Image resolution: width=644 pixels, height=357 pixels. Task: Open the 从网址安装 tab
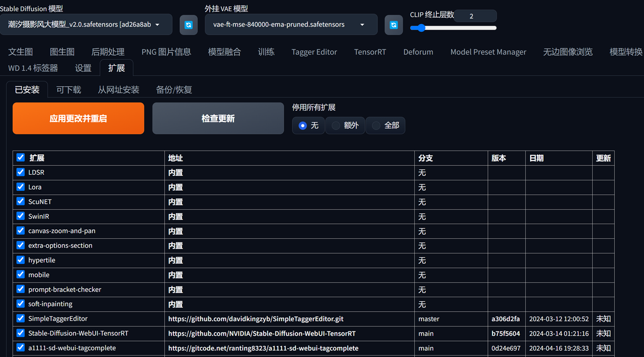pos(118,89)
